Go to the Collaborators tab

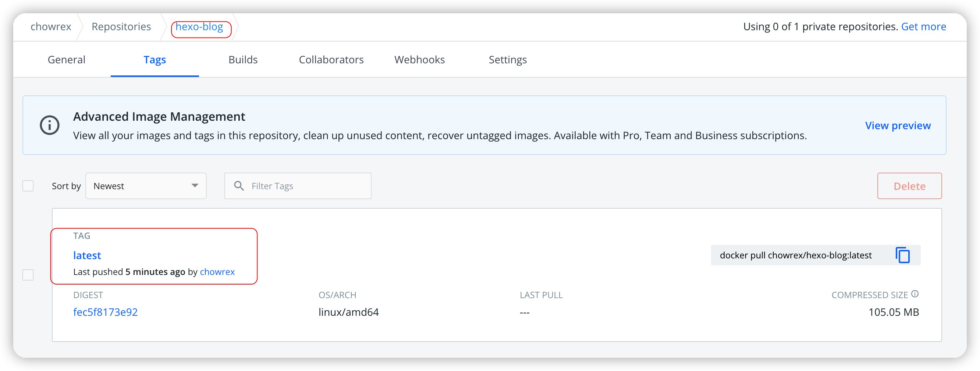tap(331, 60)
